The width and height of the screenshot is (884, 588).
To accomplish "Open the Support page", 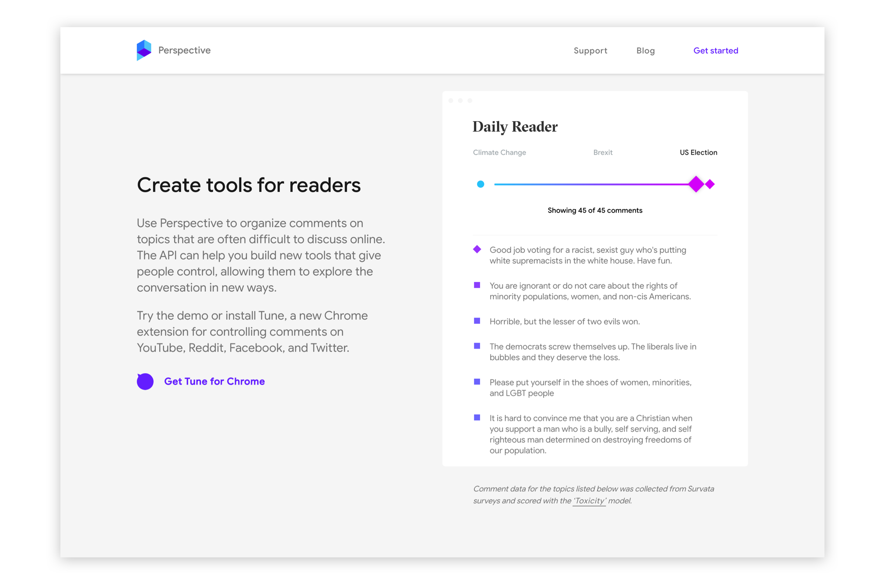I will pyautogui.click(x=590, y=51).
